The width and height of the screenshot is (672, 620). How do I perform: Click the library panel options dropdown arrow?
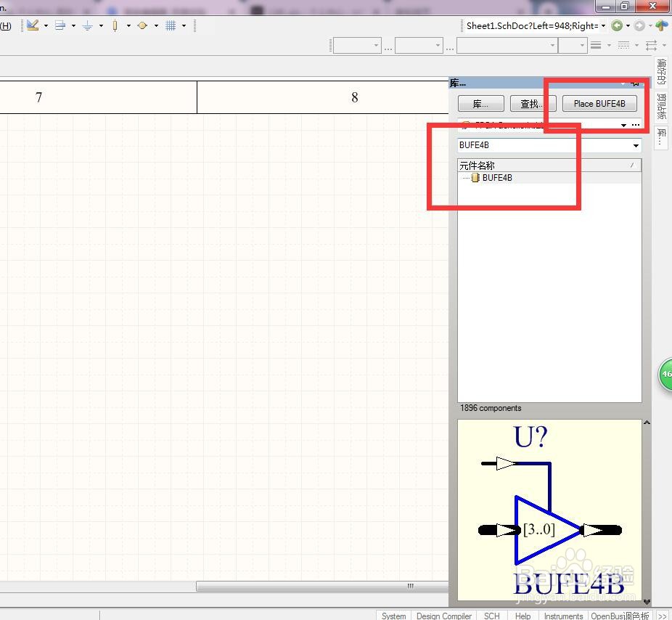point(623,83)
